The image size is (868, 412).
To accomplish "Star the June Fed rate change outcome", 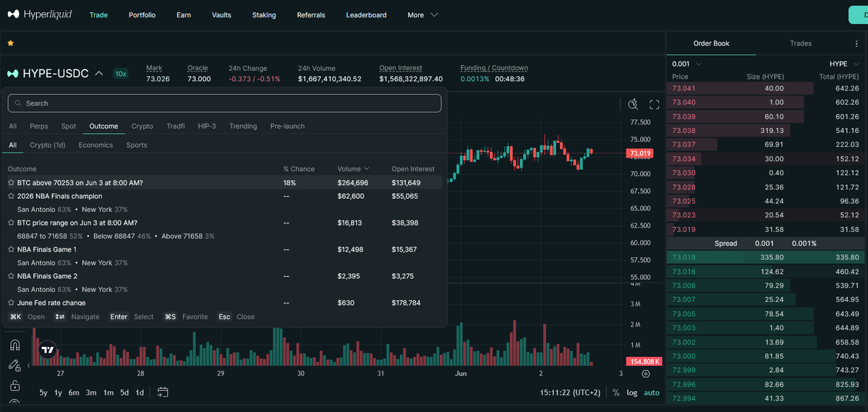I will coord(12,303).
